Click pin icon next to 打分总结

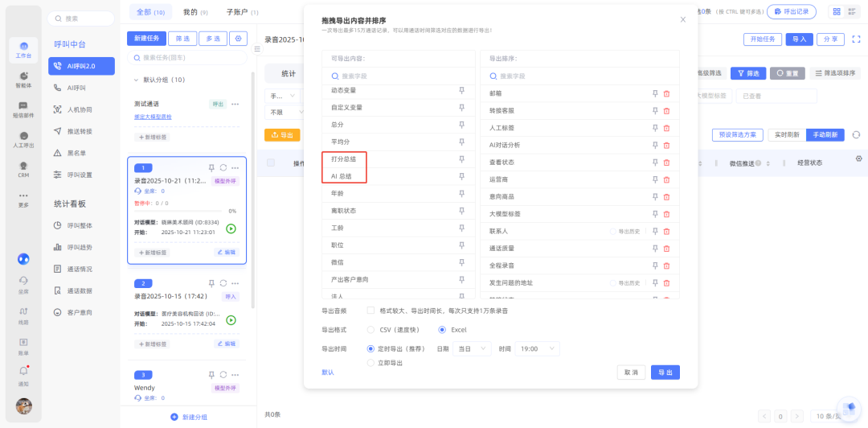click(461, 159)
